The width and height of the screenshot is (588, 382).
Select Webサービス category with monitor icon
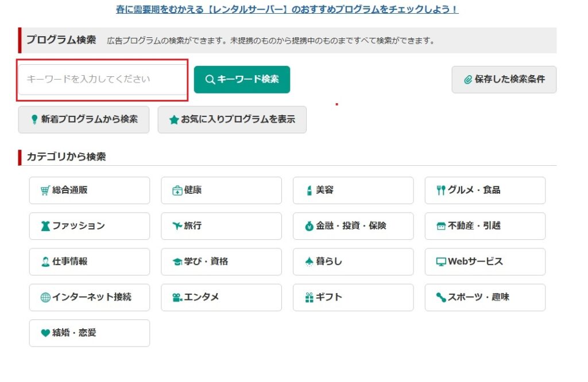tap(485, 262)
